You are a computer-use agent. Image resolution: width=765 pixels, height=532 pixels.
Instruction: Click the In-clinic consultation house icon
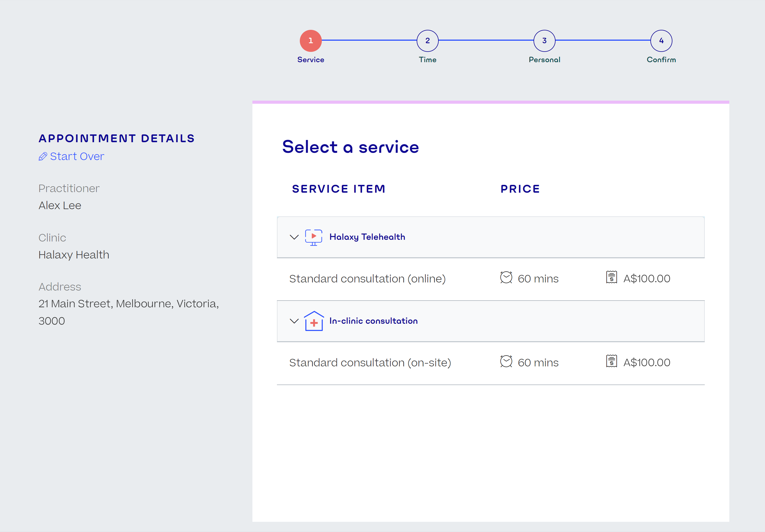313,321
